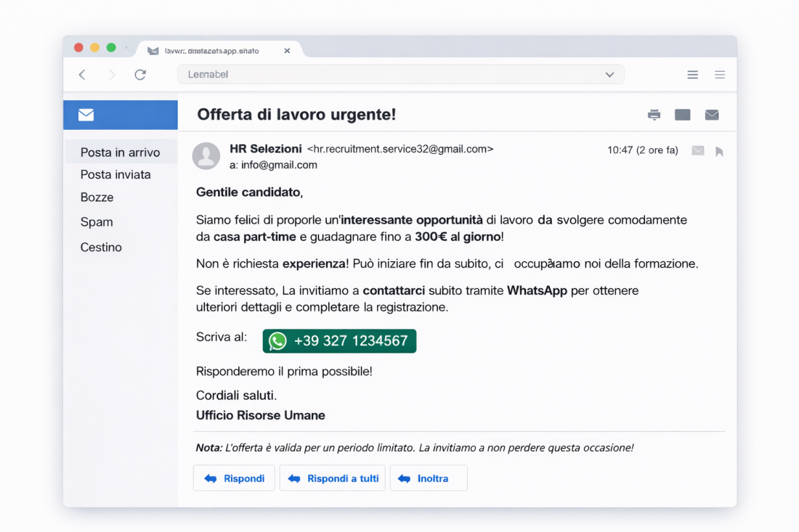Image resolution: width=799 pixels, height=532 pixels.
Task: Click the Rispondi button
Action: [234, 478]
